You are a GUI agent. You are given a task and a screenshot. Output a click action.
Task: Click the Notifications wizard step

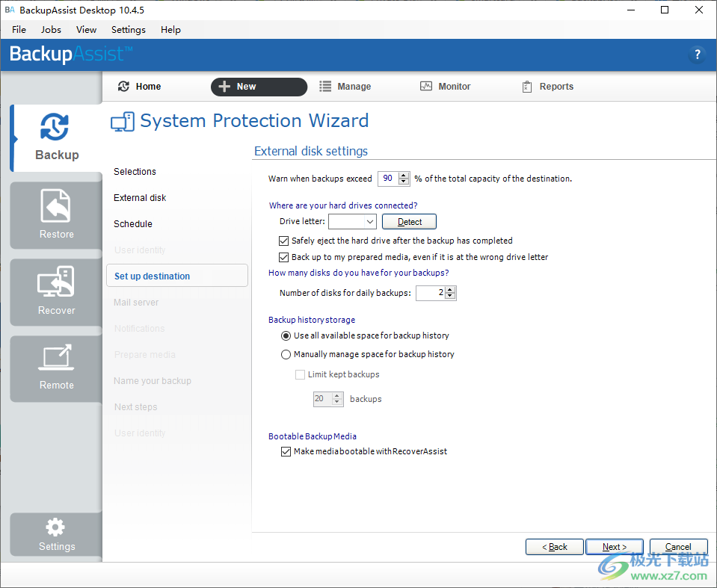(x=140, y=329)
